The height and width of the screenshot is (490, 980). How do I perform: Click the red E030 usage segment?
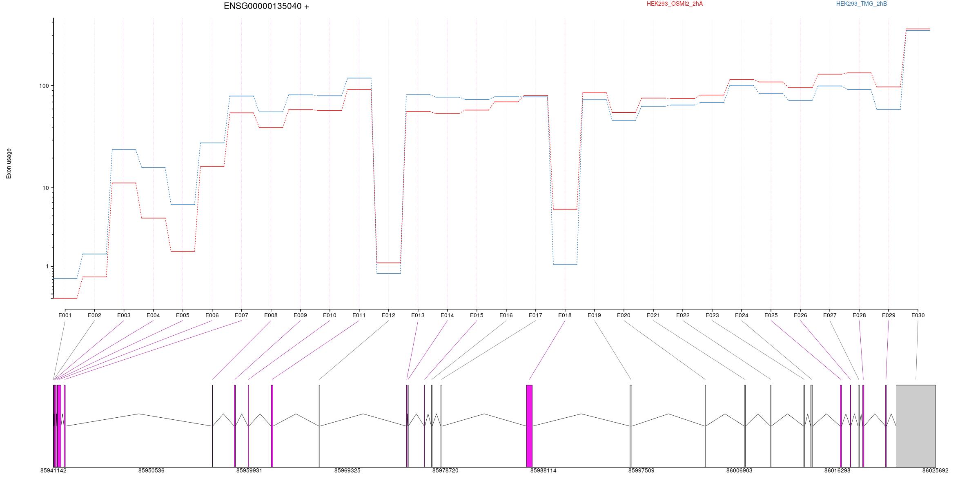[918, 29]
